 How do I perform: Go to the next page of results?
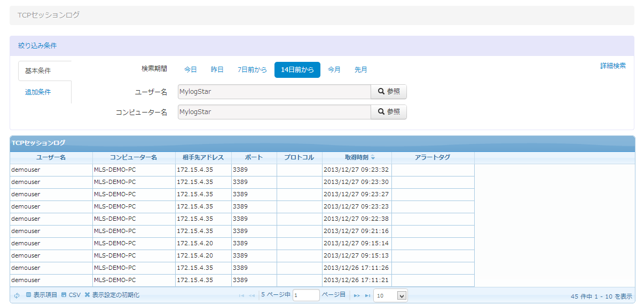point(357,295)
